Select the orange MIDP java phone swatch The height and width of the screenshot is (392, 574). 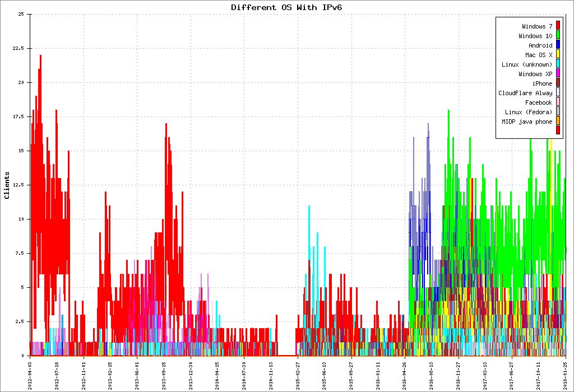pyautogui.click(x=558, y=122)
